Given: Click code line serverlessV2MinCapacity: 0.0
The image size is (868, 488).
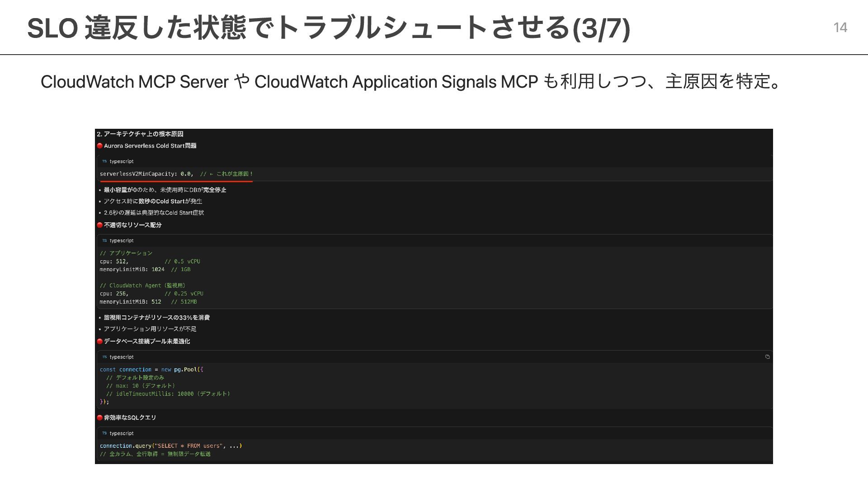Looking at the screenshot, I should pos(146,174).
